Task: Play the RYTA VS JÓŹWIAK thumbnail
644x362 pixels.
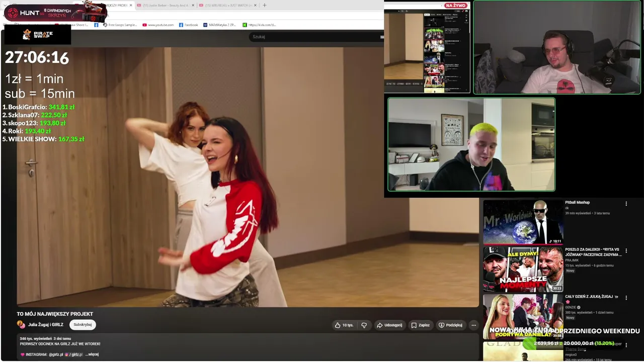Action: click(x=523, y=269)
